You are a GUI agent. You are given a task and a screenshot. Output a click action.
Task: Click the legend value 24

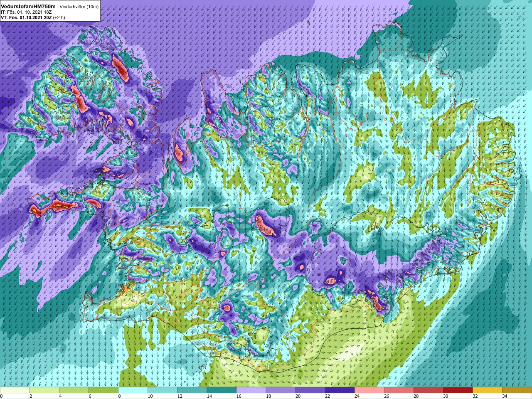(x=357, y=396)
